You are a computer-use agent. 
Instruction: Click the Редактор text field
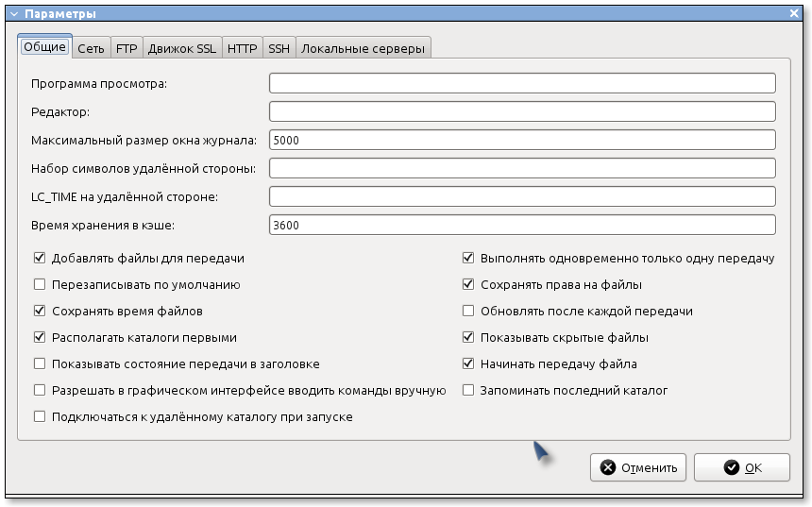[522, 111]
